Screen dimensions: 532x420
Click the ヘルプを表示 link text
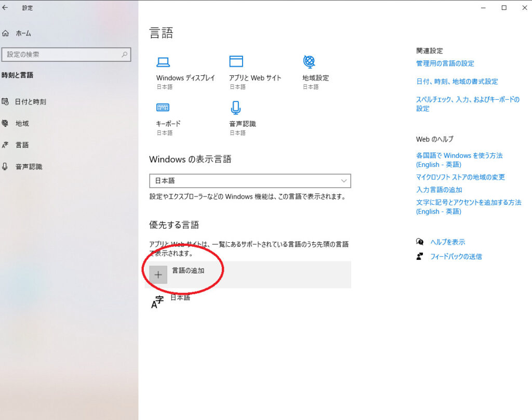click(x=448, y=242)
